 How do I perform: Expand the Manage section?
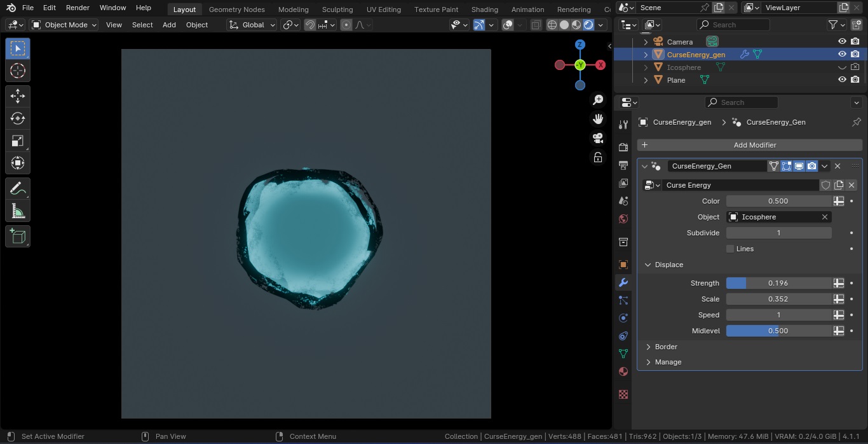668,362
